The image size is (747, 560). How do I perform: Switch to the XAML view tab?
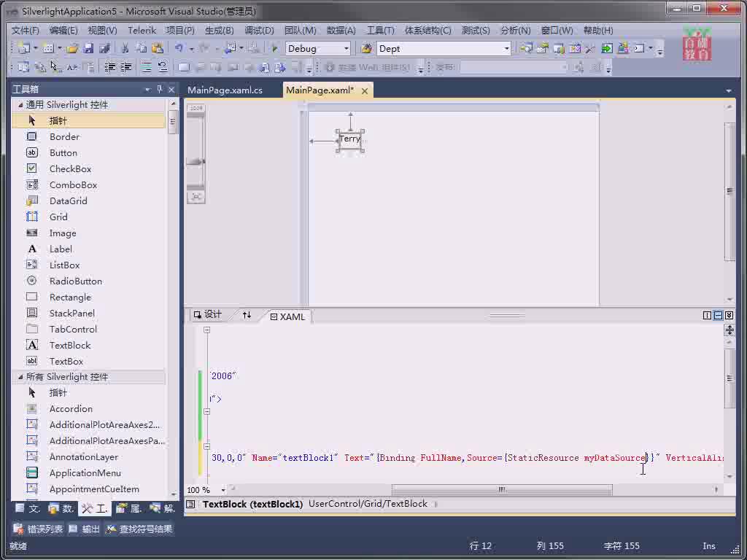pyautogui.click(x=287, y=316)
